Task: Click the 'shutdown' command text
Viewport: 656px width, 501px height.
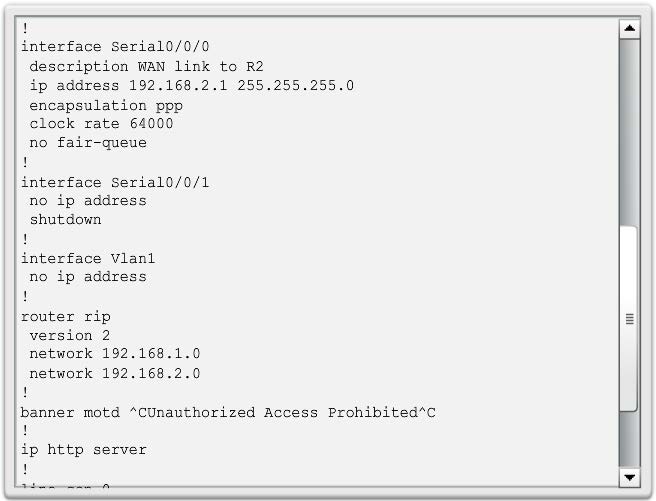Action: [65, 220]
